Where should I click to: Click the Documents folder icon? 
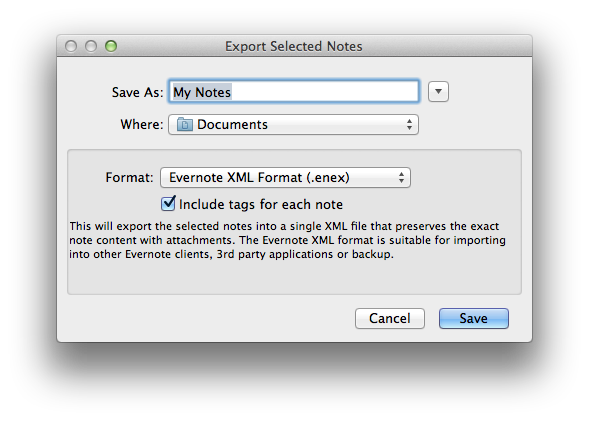(x=184, y=124)
